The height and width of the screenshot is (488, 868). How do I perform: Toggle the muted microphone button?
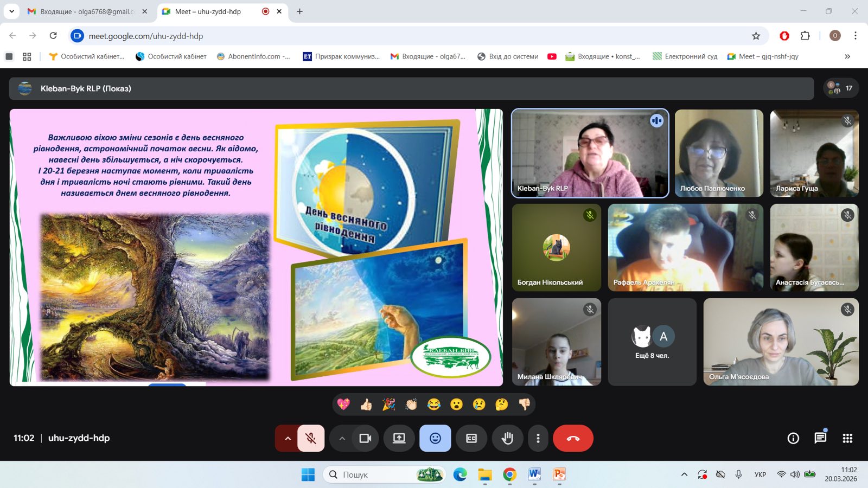coord(311,438)
